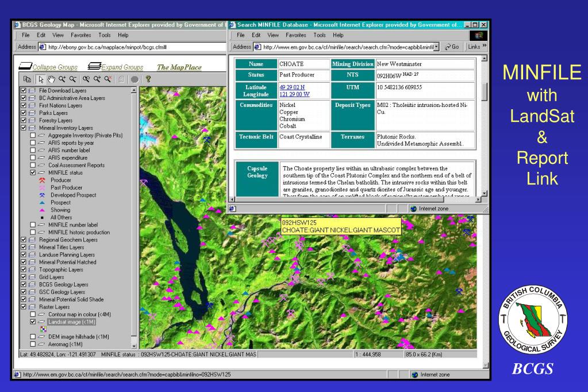Click the colored Landsat legend icon
The image size is (588, 392).
pos(44,329)
